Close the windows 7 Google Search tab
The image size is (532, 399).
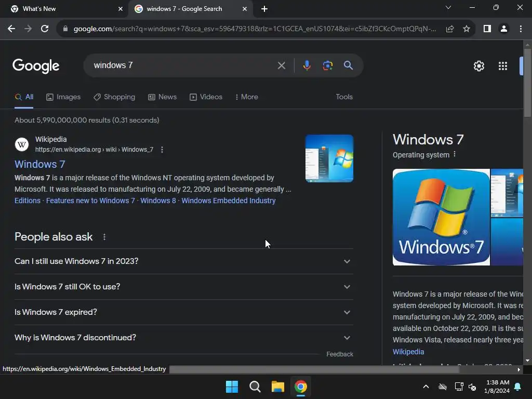coord(245,9)
